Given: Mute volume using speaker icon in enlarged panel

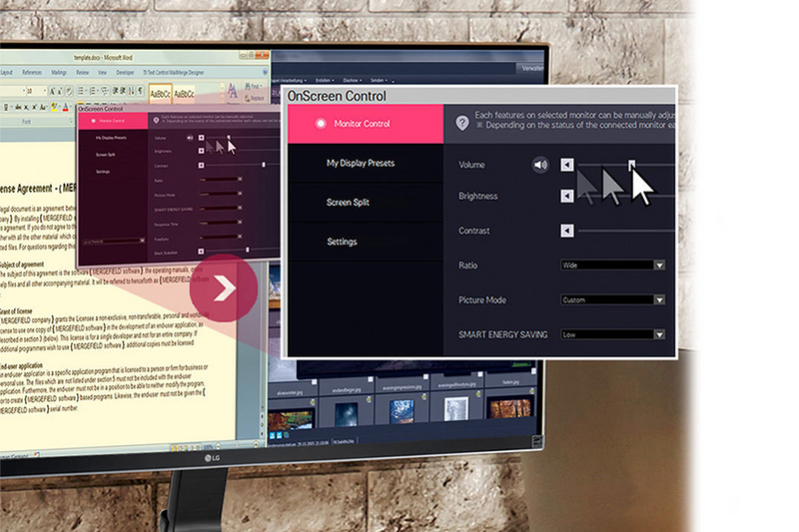Looking at the screenshot, I should coord(540,165).
